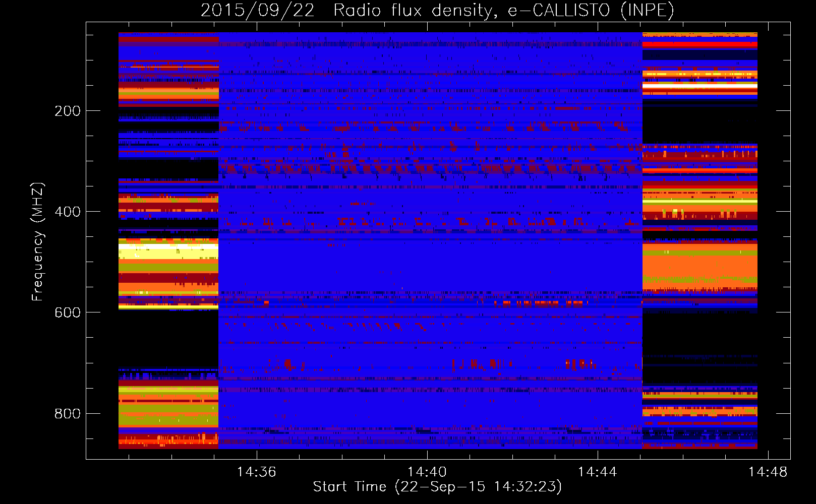Select the 'e-CALLISTO (INPE)' text in title

[591, 11]
